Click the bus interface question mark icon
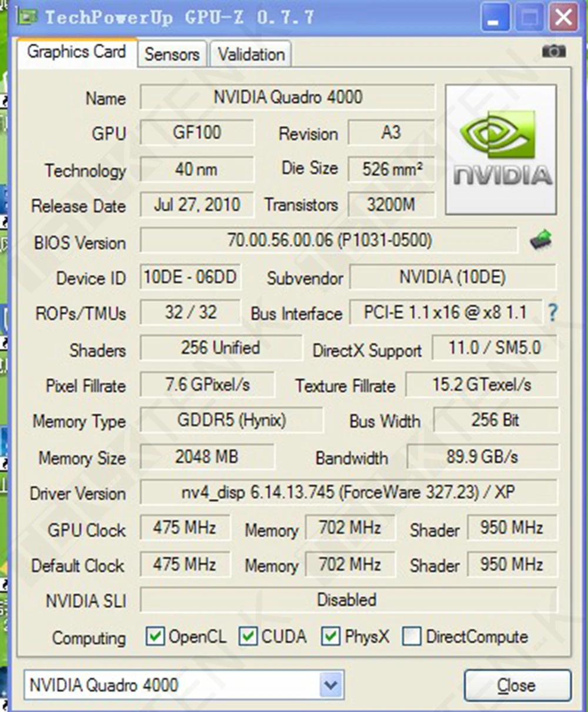Viewport: 588px width, 712px height. point(552,312)
